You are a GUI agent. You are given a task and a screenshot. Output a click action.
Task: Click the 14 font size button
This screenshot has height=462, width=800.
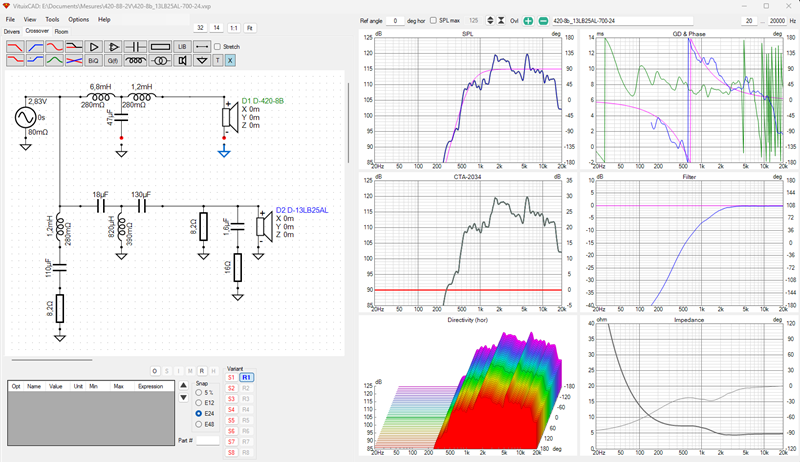click(217, 28)
